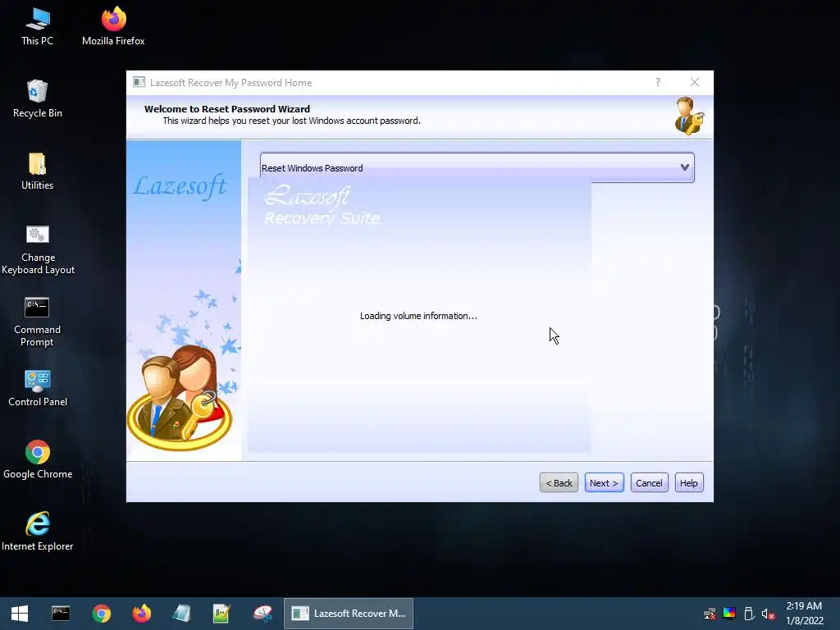
Task: Click the Help button
Action: click(688, 483)
